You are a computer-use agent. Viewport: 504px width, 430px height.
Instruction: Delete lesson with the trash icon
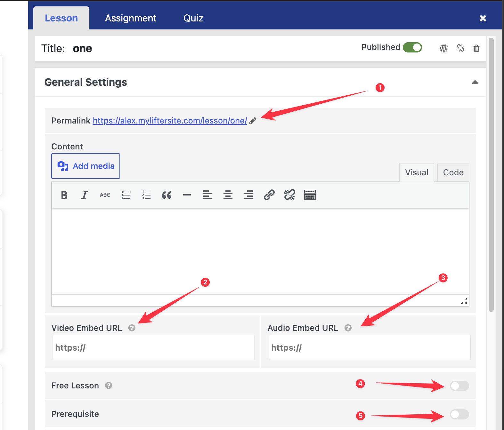(x=476, y=48)
